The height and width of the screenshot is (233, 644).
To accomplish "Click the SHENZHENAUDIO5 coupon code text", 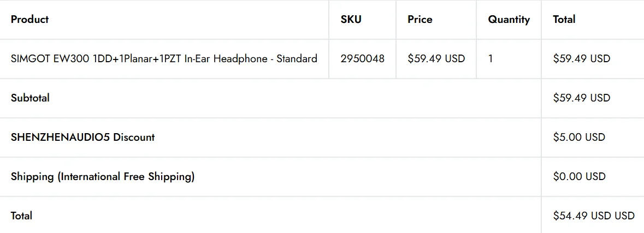I will pyautogui.click(x=60, y=138).
